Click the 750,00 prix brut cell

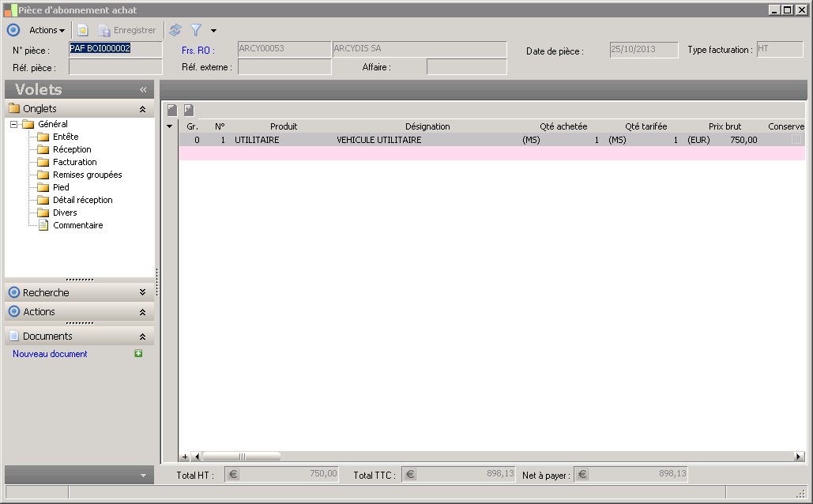click(x=743, y=140)
